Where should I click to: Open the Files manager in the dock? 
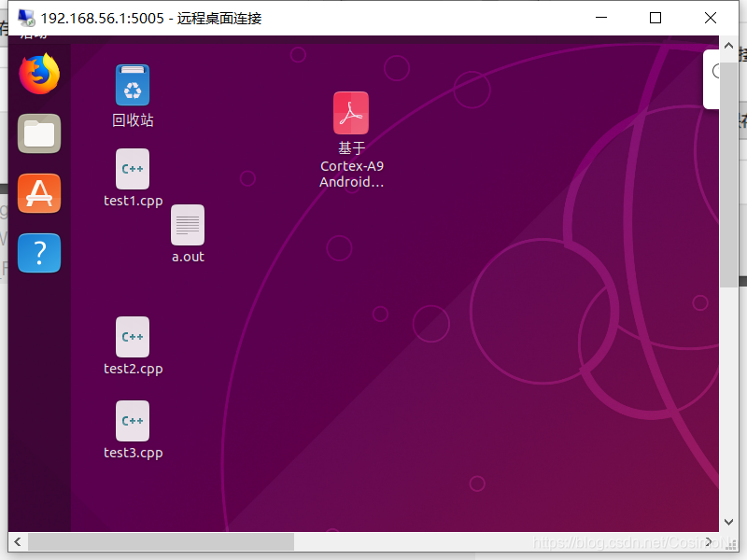click(39, 133)
